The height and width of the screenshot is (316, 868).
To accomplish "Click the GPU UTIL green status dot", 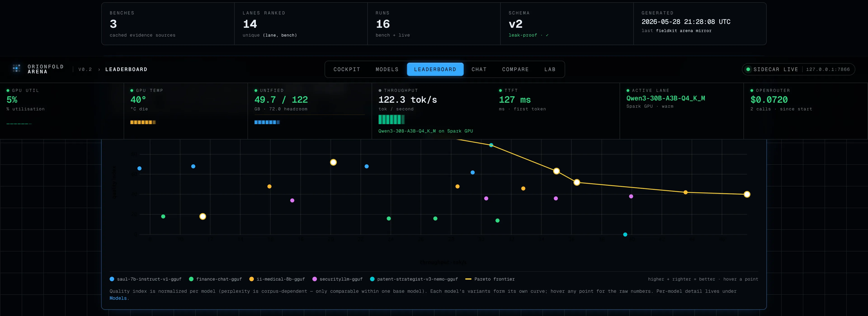I will coord(8,91).
